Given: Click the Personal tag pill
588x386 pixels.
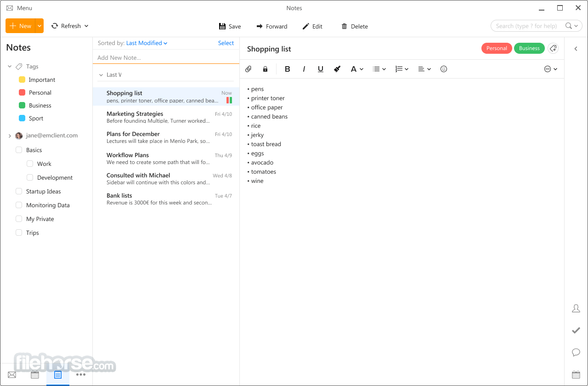Looking at the screenshot, I should [497, 48].
